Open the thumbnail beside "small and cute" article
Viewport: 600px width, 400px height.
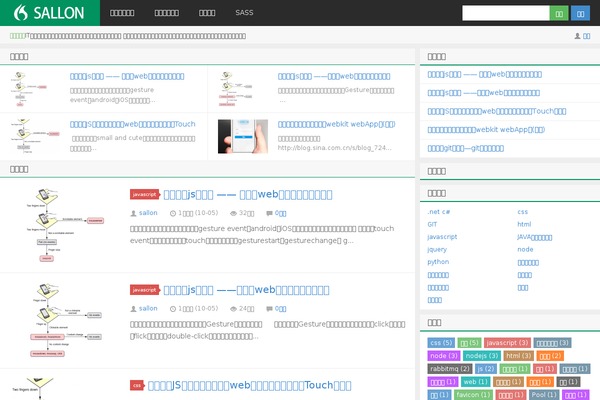coord(34,136)
